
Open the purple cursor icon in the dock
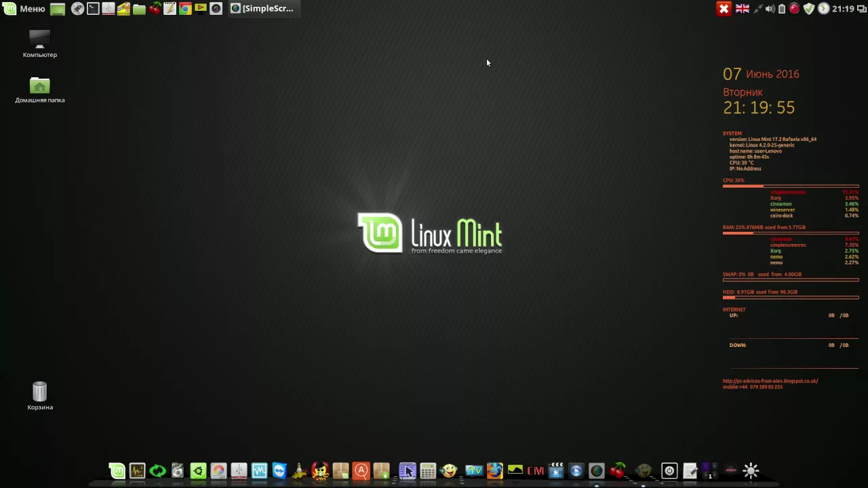pos(407,470)
